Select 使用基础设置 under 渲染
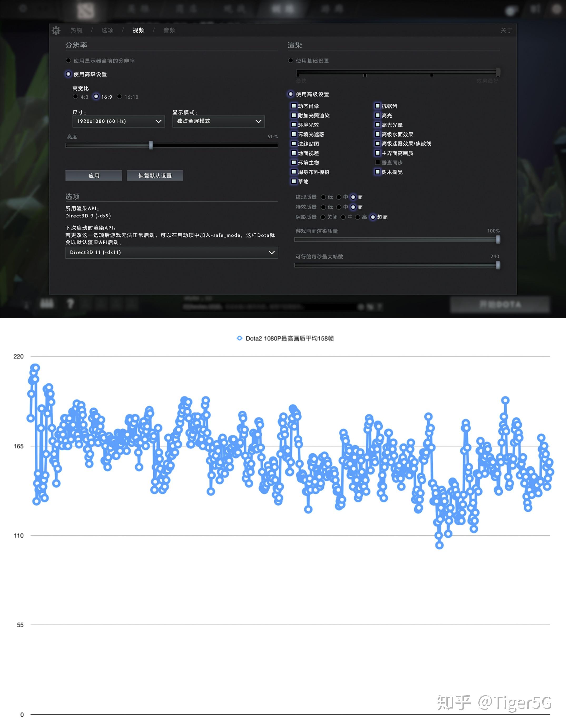 291,60
